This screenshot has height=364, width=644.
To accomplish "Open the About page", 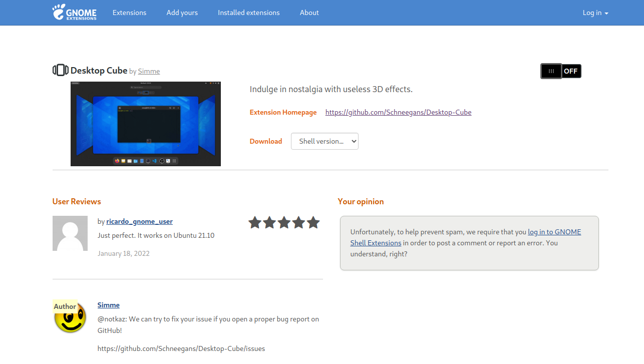I will 309,13.
